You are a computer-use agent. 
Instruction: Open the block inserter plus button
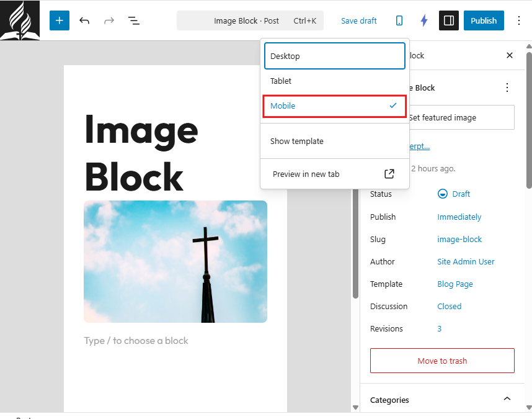coord(60,20)
